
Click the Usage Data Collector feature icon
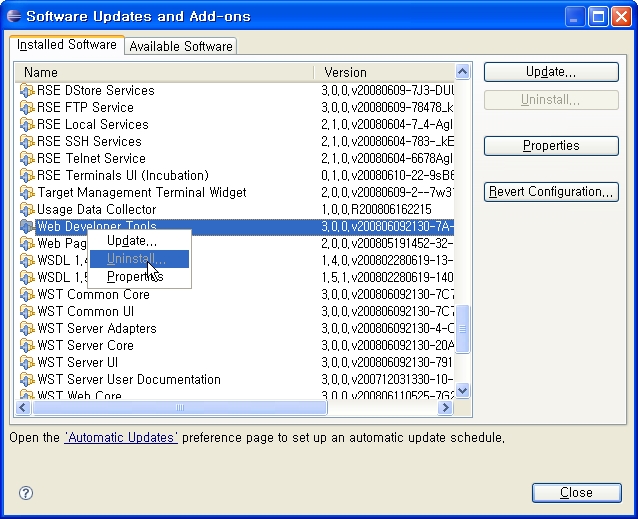(27, 209)
